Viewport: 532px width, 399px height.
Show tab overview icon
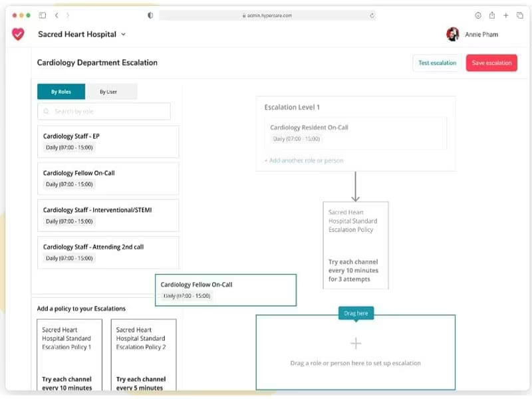point(520,15)
